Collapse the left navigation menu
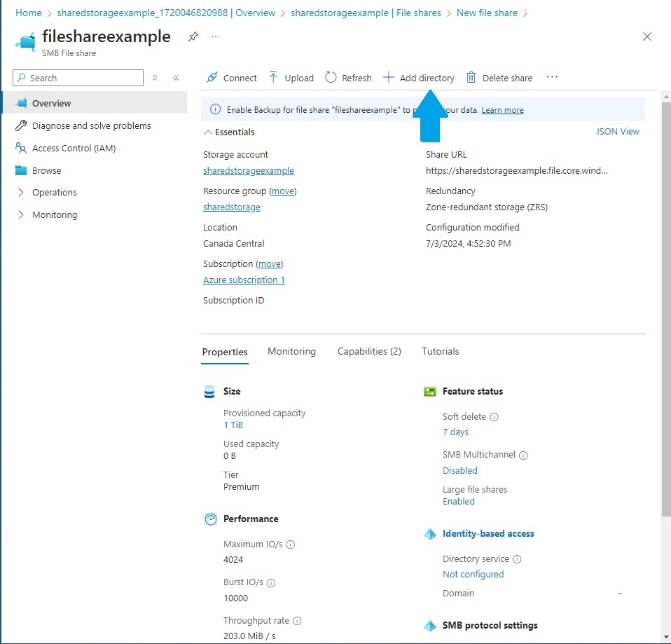 175,78
